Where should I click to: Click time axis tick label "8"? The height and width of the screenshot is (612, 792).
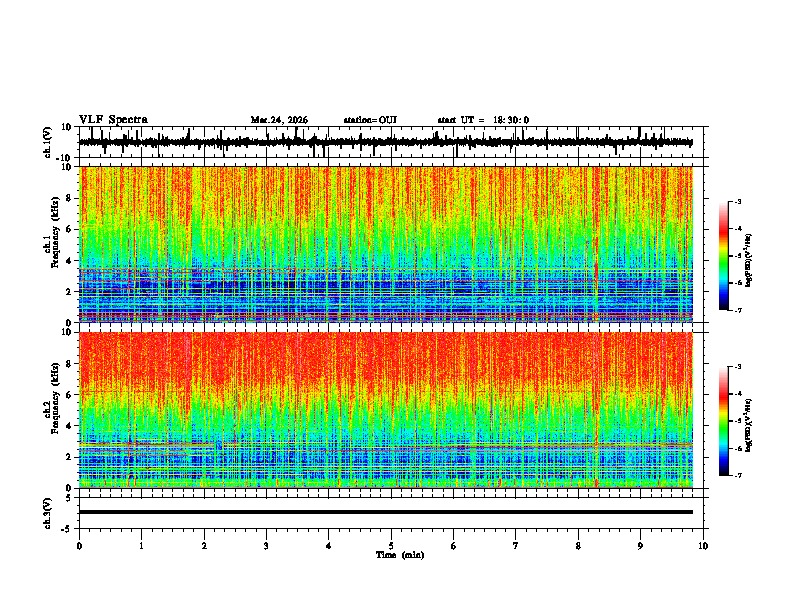coord(578,546)
